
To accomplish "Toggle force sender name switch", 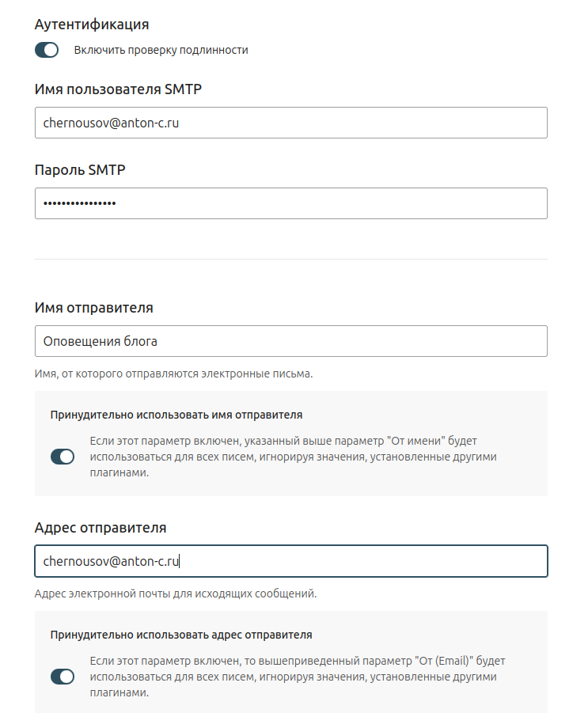I will [62, 457].
